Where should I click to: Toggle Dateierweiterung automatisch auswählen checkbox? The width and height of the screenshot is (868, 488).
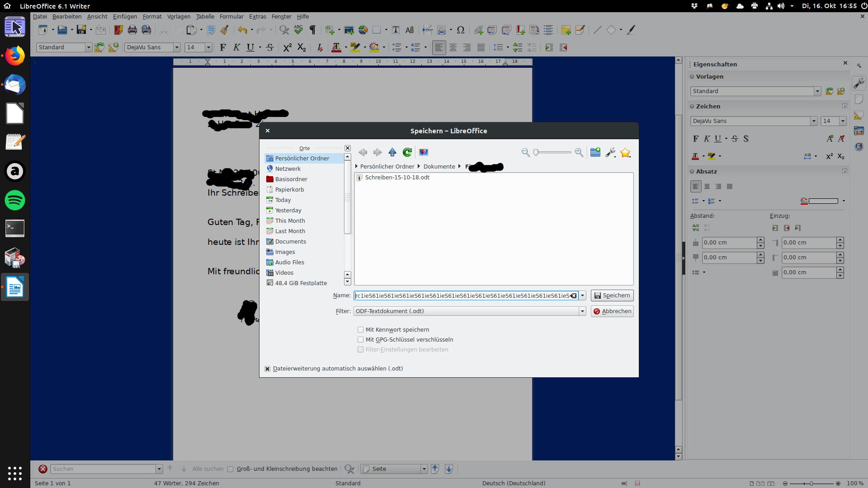click(x=267, y=369)
